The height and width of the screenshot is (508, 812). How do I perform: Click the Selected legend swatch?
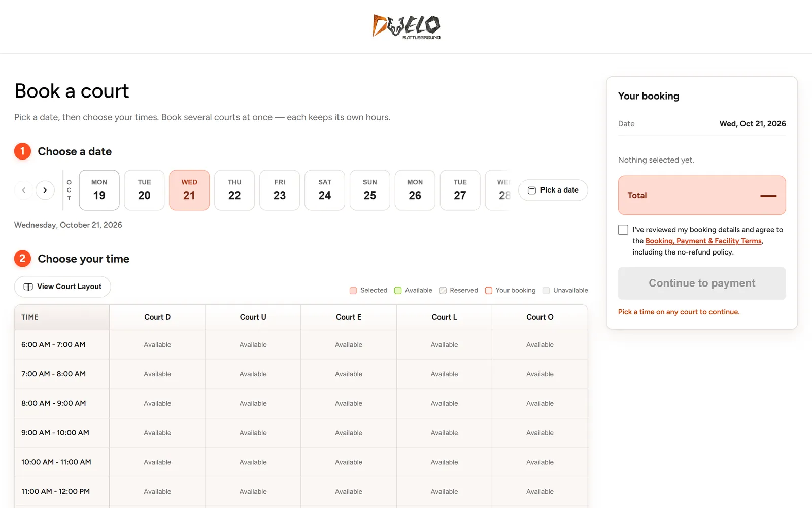tap(353, 290)
